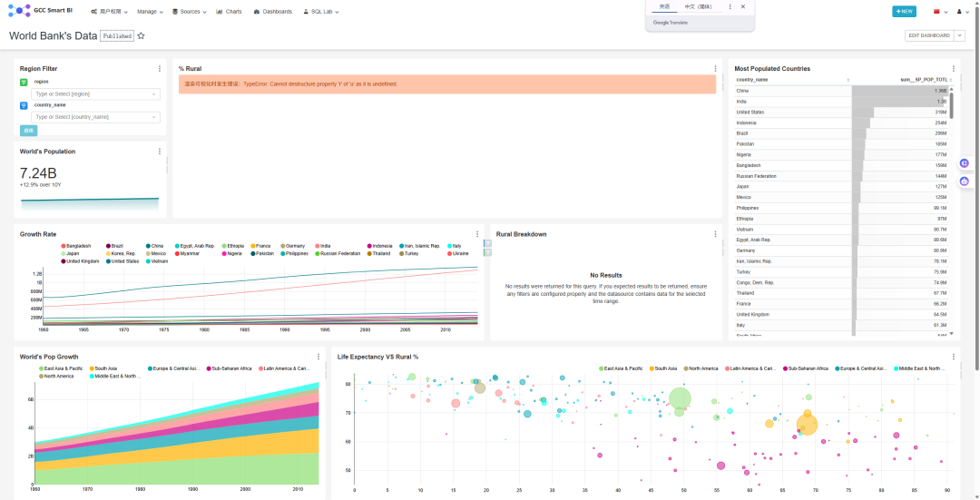Expand the Sources dropdown menu
Screen dimensions: 980x500
point(190,11)
